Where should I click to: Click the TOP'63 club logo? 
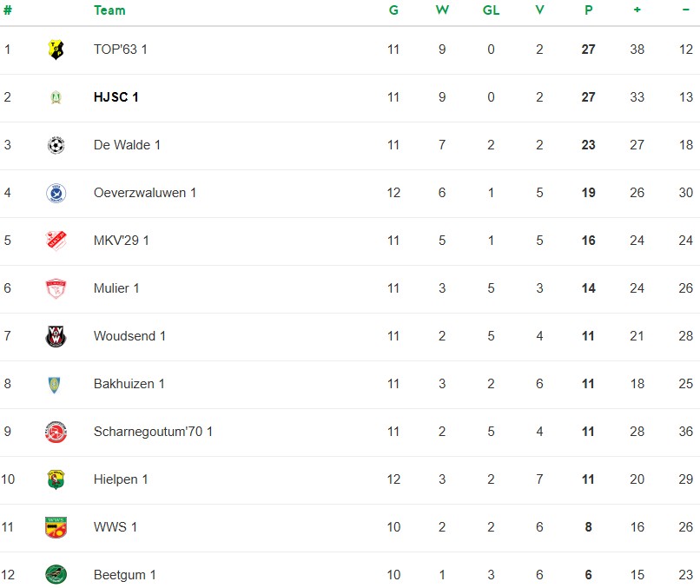click(x=56, y=50)
